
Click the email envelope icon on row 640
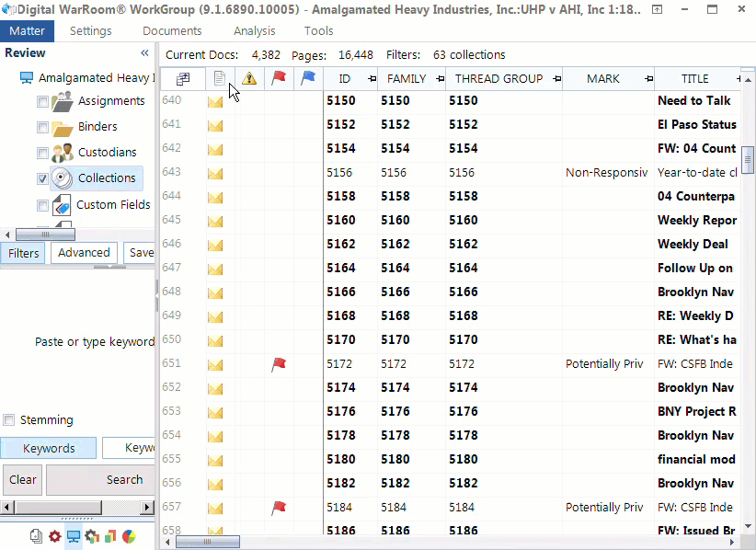point(215,102)
